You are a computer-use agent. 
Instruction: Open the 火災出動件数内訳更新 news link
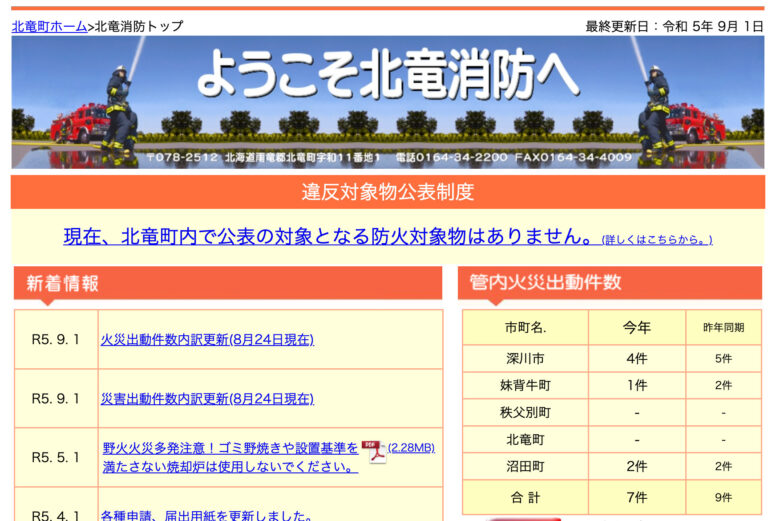[207, 340]
